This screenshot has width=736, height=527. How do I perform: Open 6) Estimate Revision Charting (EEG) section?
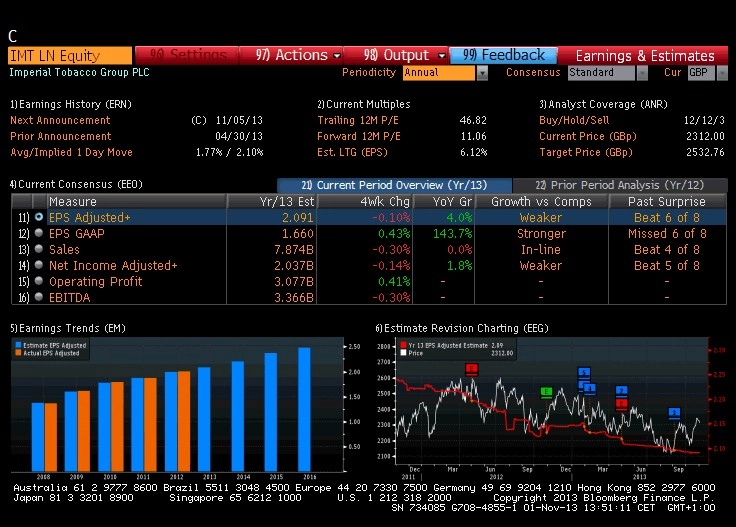pos(462,328)
